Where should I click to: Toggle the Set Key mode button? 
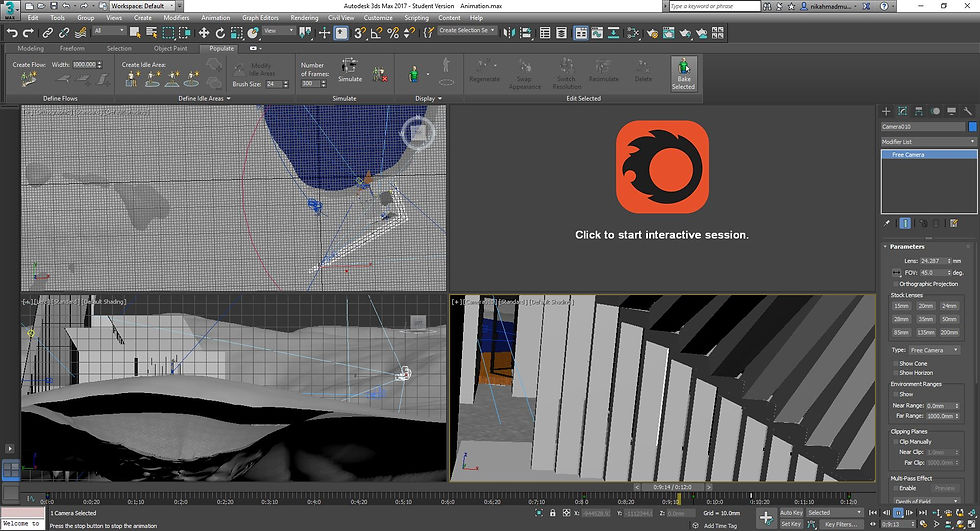pyautogui.click(x=791, y=524)
